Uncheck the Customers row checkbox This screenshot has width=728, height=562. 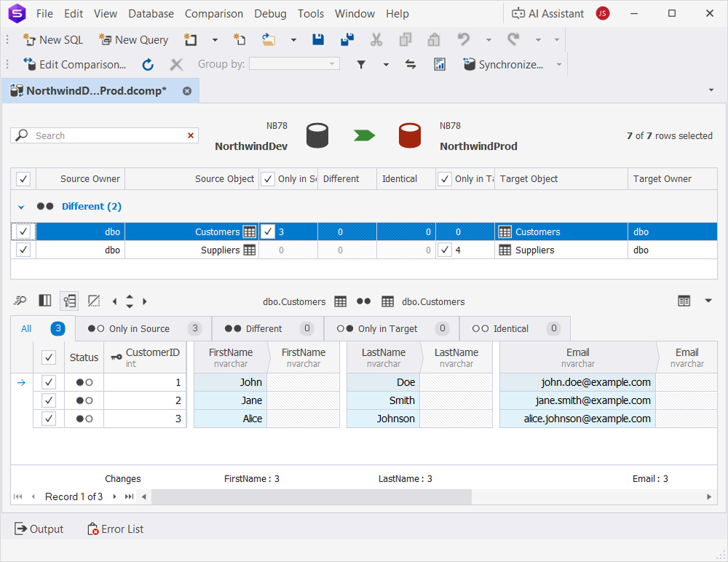tap(23, 231)
